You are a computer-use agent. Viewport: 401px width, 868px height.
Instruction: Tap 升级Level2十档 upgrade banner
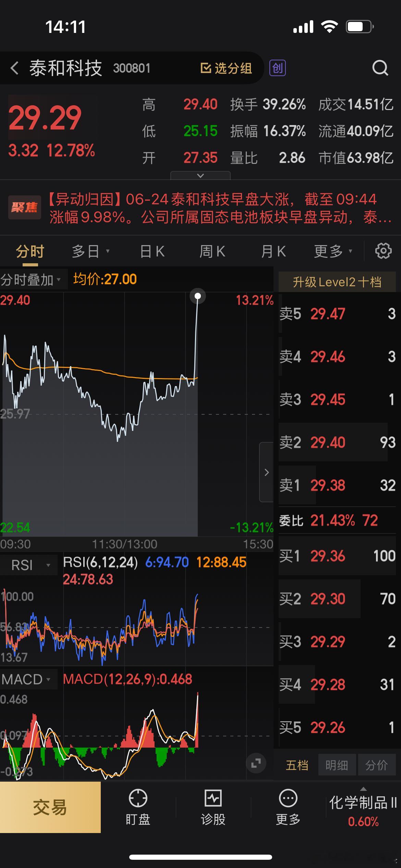point(337,282)
